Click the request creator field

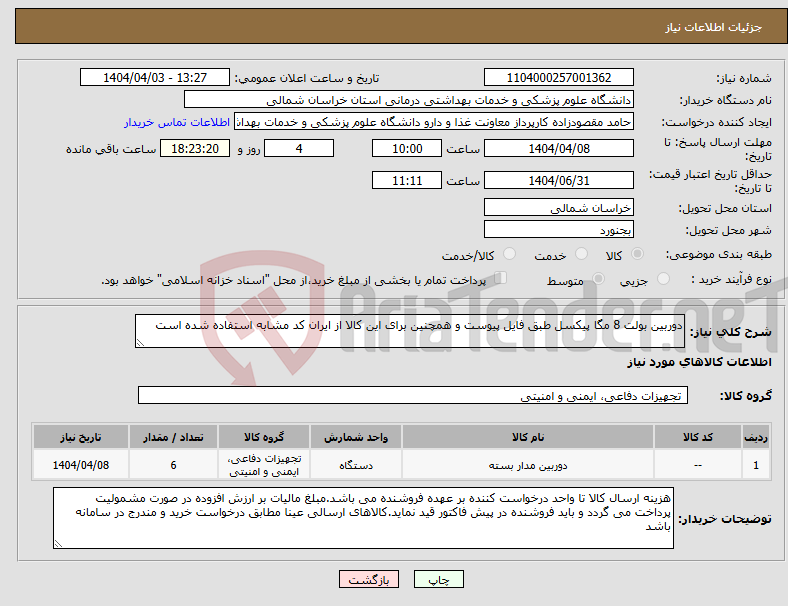coord(434,122)
